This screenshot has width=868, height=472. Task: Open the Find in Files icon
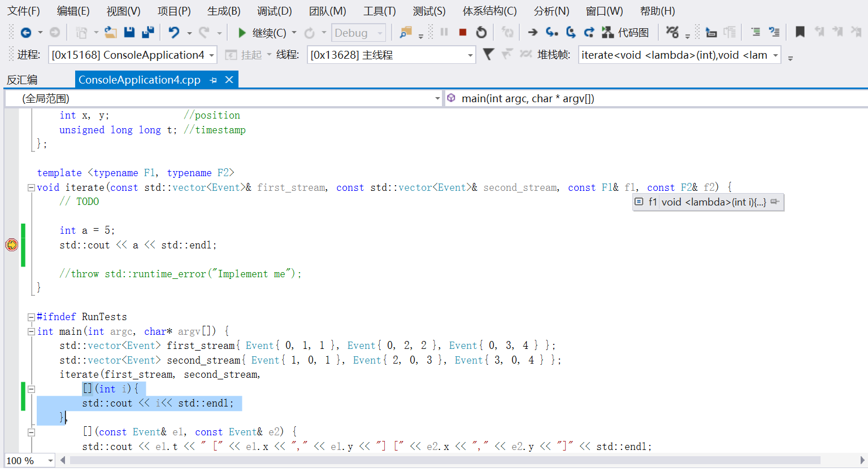tap(405, 33)
